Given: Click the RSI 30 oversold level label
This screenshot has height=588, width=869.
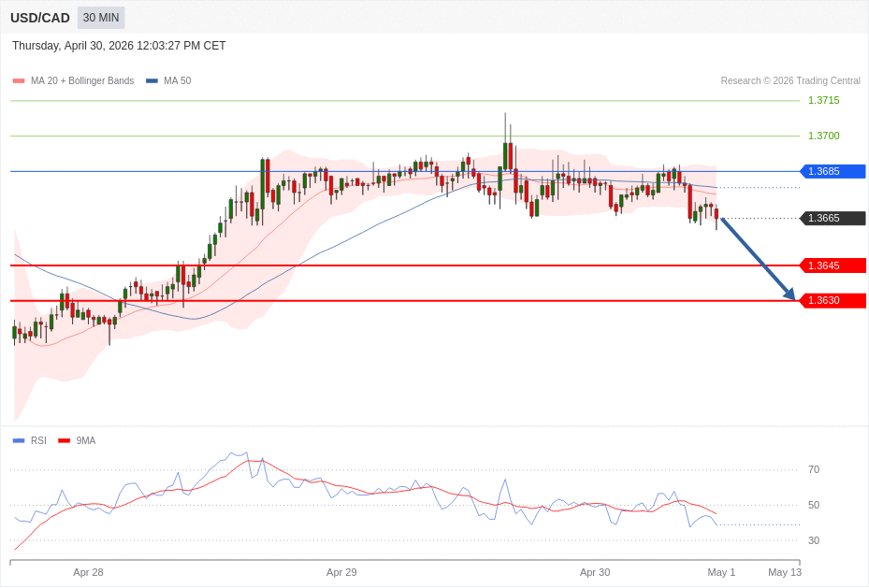Looking at the screenshot, I should point(813,540).
